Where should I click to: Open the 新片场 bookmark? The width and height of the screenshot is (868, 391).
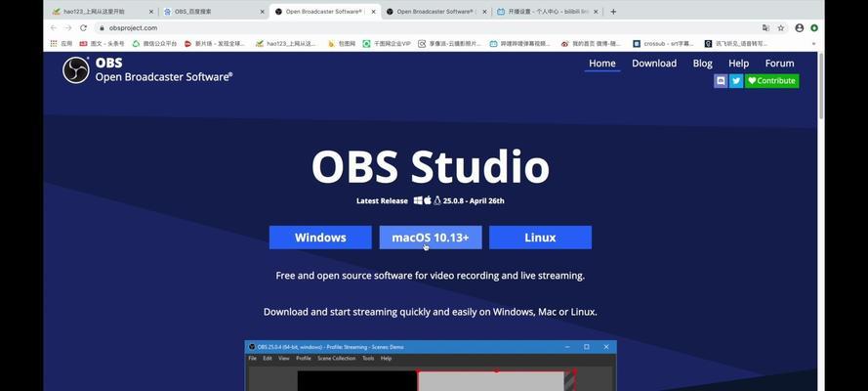tap(214, 43)
